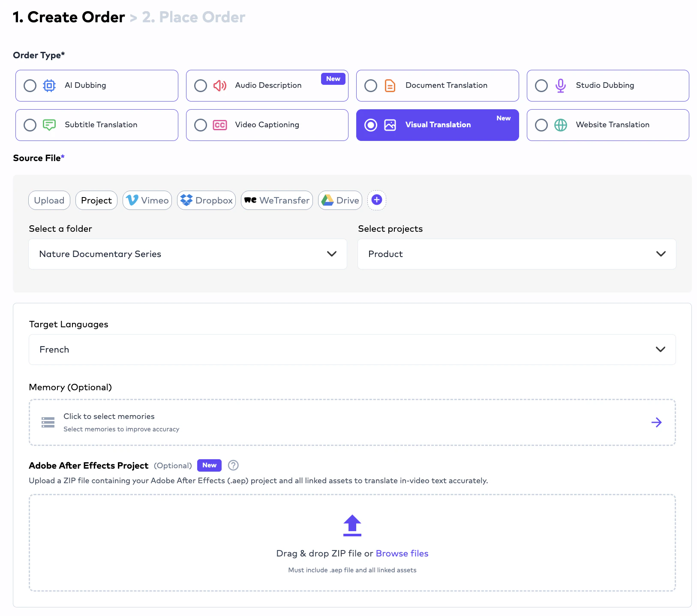Click the New badge on Audio Description
Viewport: 697px width, 616px height.
333,79
